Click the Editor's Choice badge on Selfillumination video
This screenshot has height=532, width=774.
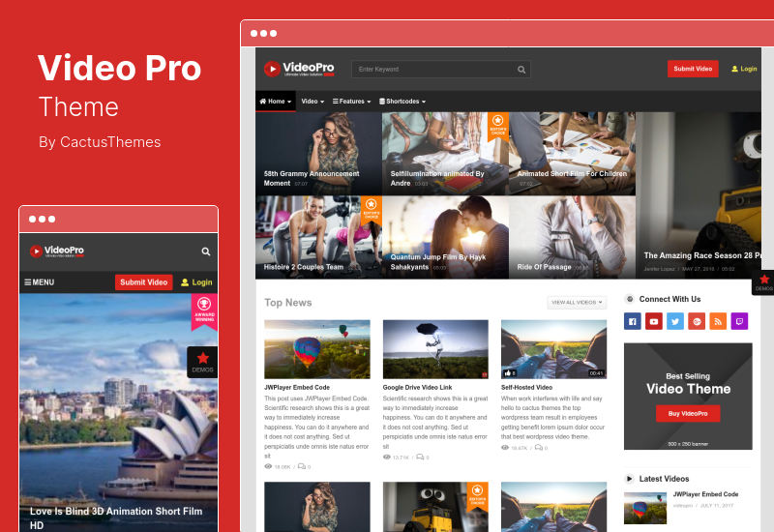pos(497,126)
